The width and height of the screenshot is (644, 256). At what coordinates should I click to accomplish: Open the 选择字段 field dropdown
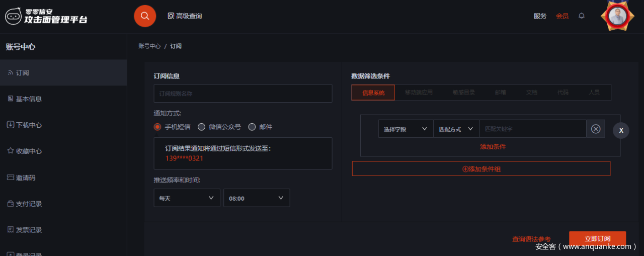[406, 129]
